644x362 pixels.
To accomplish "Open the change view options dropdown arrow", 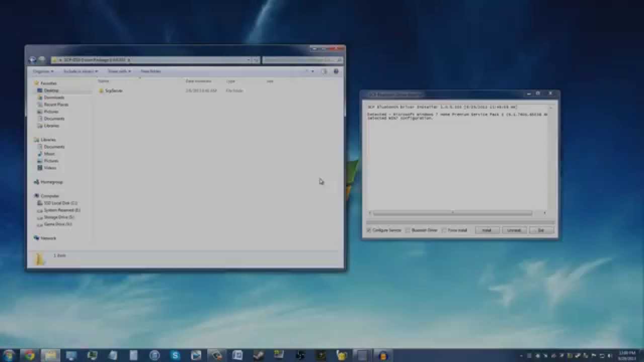I will pyautogui.click(x=312, y=71).
